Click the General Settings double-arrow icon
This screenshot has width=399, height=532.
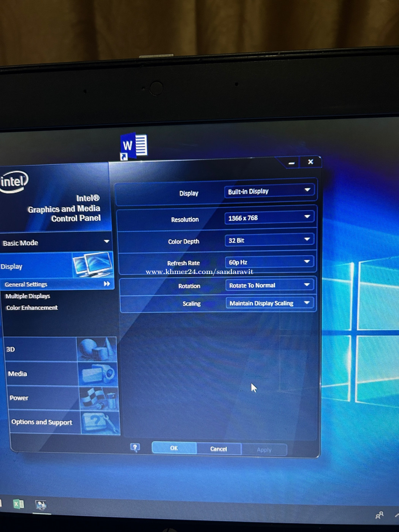107,284
